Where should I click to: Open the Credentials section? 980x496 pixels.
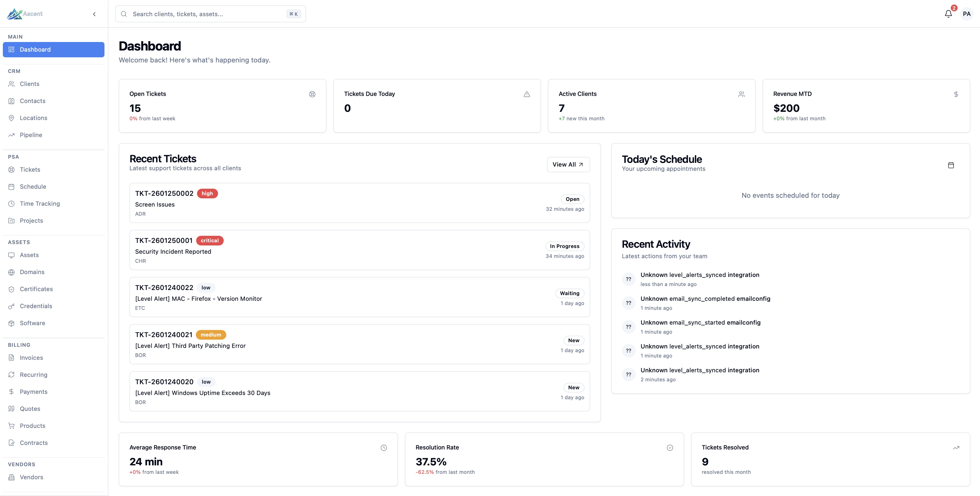[x=36, y=306]
